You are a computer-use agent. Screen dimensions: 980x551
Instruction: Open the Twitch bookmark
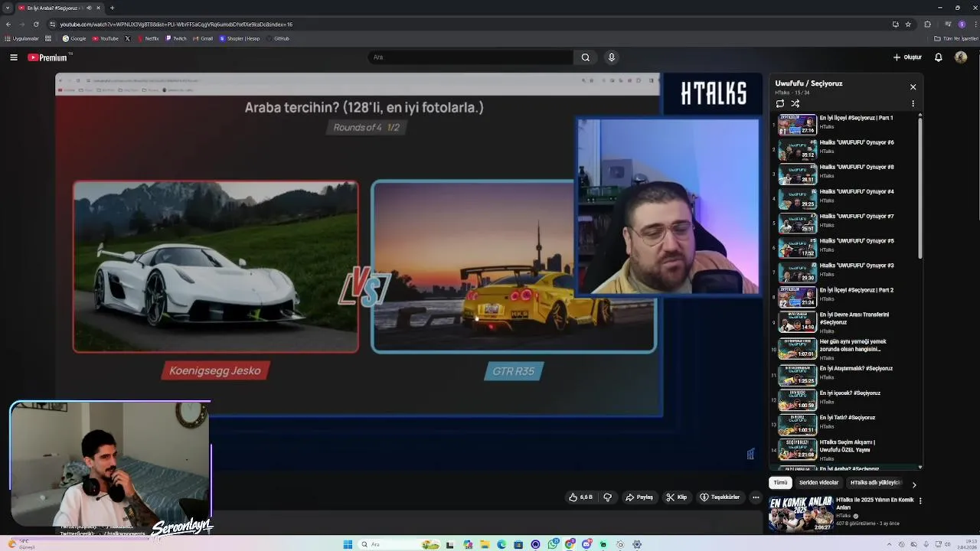(176, 38)
